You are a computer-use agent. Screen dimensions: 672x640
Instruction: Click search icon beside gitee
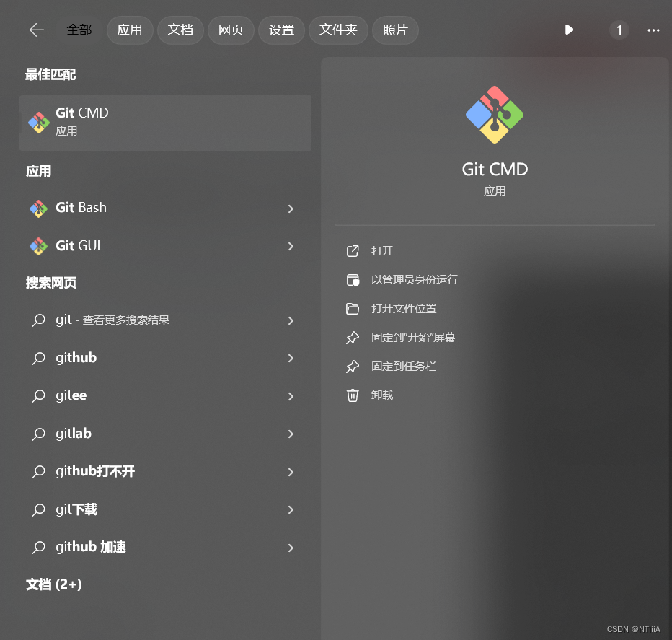(38, 395)
